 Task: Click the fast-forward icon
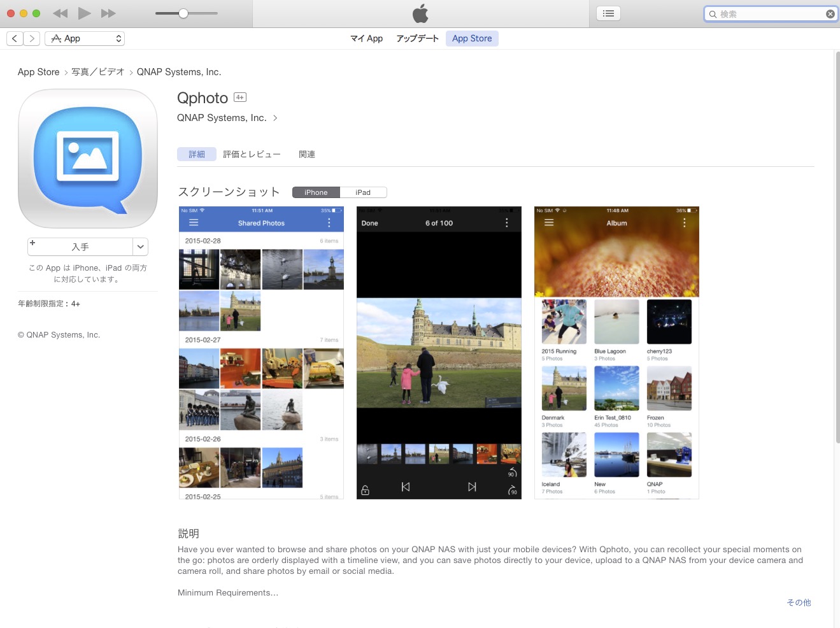click(108, 13)
